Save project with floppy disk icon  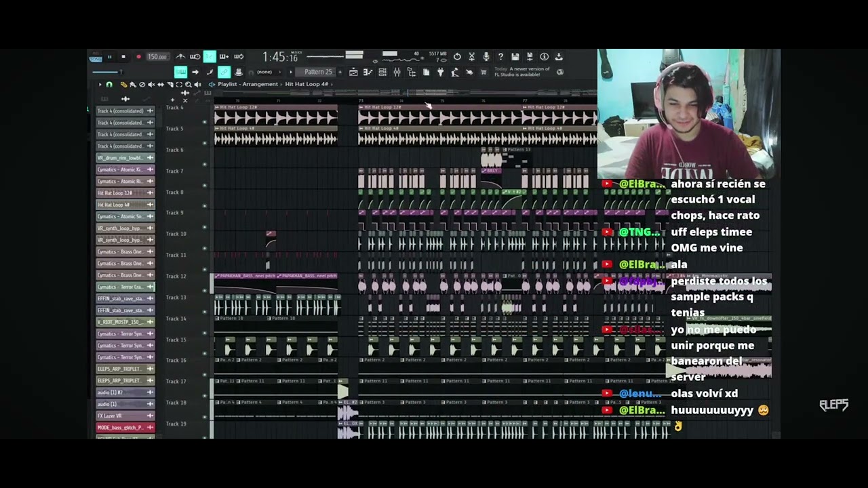pyautogui.click(x=515, y=57)
